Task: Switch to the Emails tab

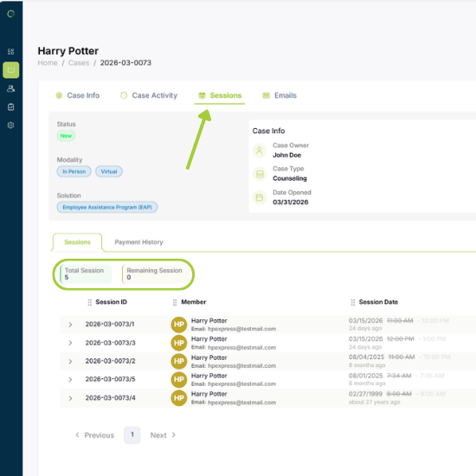Action: [x=280, y=95]
